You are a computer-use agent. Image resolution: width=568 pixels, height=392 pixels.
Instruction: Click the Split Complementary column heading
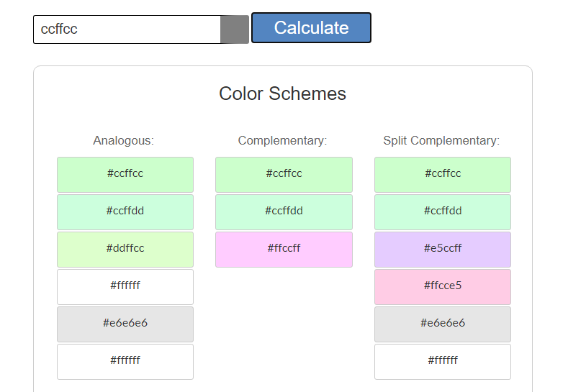click(441, 141)
